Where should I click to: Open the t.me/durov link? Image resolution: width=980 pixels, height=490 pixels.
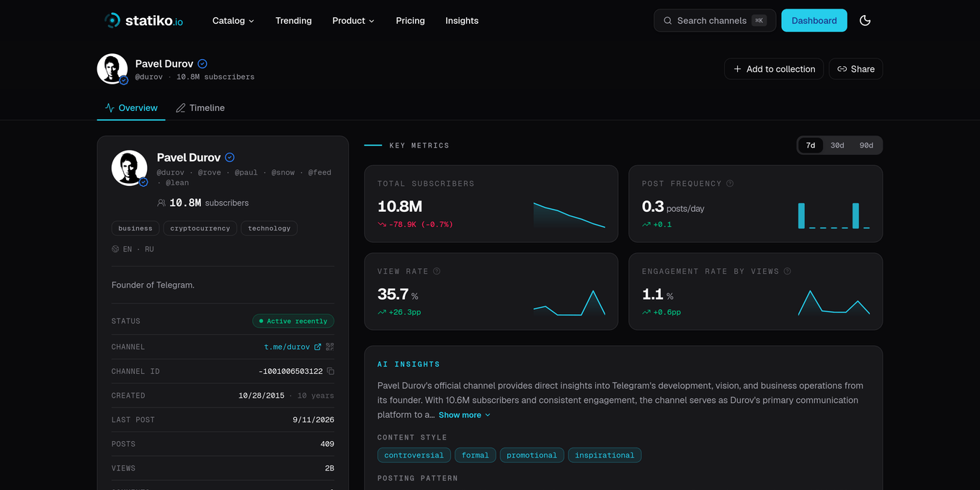[x=287, y=347]
